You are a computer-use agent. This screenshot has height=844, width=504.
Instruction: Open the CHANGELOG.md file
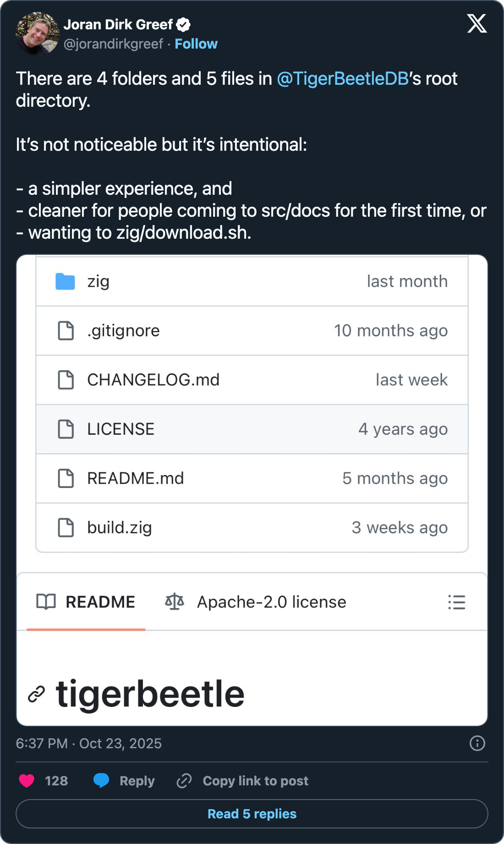[153, 380]
